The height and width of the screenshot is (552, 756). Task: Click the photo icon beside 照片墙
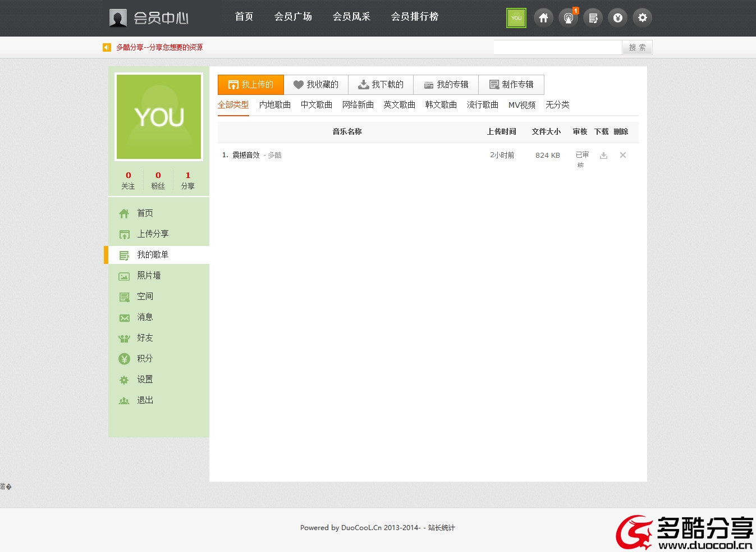(124, 276)
